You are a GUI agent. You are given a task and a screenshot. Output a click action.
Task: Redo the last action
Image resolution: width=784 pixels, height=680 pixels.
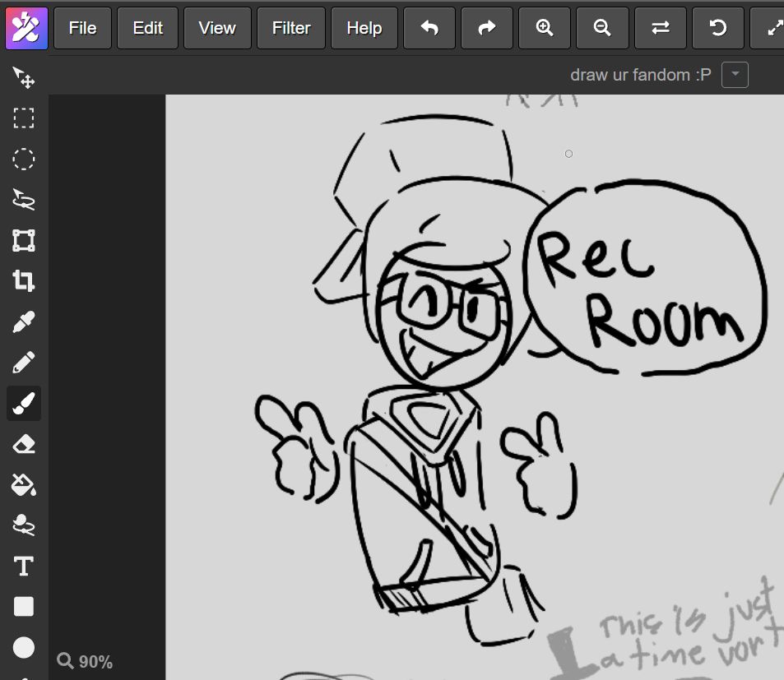487,28
